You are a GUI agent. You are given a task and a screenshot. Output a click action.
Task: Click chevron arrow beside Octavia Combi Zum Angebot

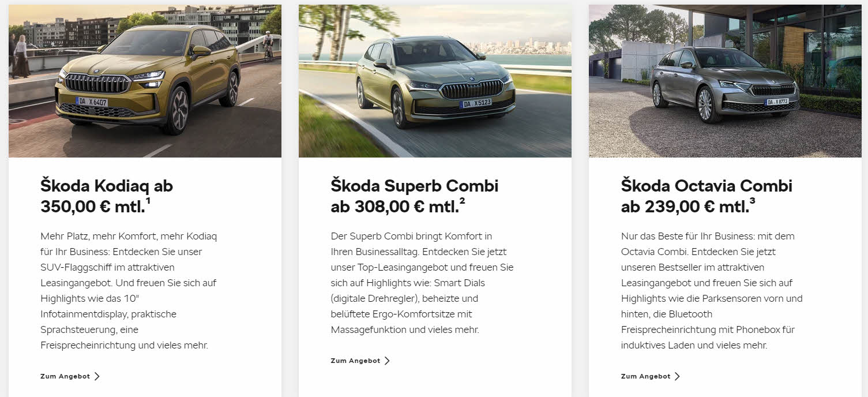point(677,376)
